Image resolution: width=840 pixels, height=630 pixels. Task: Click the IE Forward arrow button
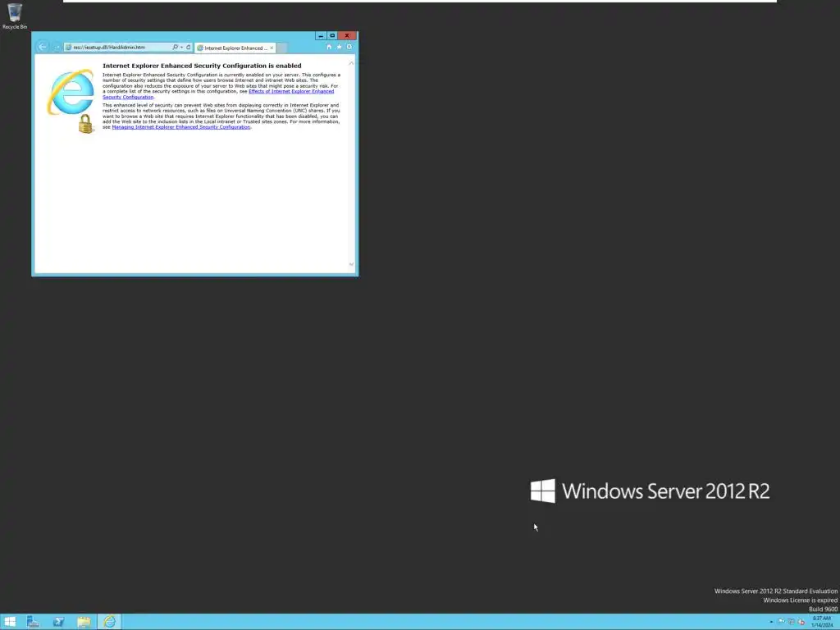(x=57, y=47)
